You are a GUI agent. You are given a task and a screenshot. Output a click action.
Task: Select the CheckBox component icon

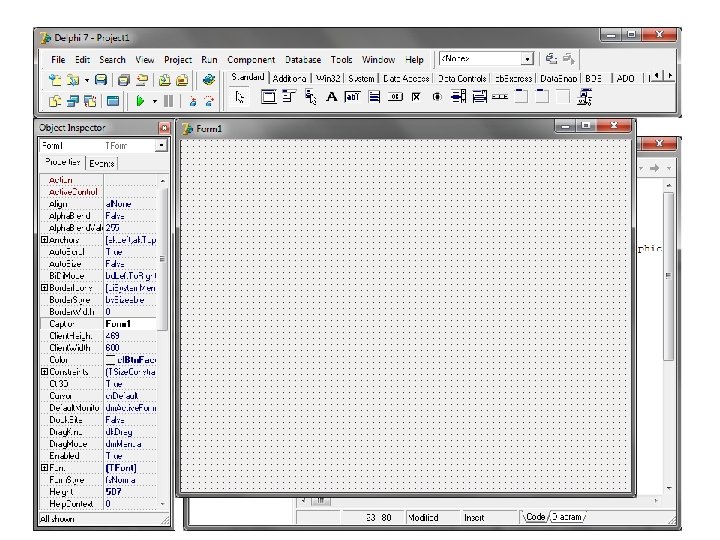click(x=416, y=97)
